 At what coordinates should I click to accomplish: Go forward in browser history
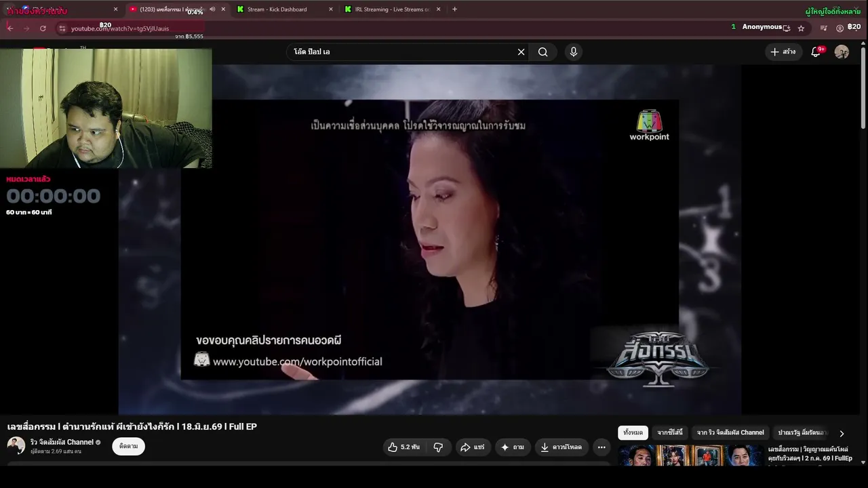pos(26,28)
